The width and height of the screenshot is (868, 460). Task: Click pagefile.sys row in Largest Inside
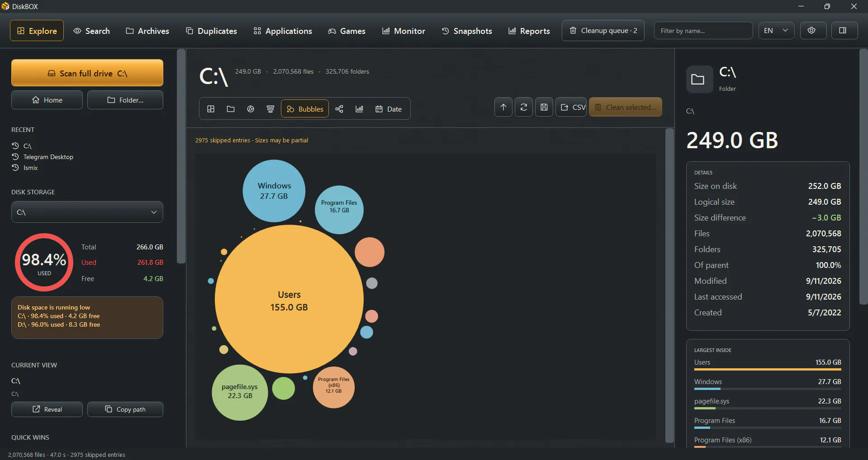(x=768, y=403)
